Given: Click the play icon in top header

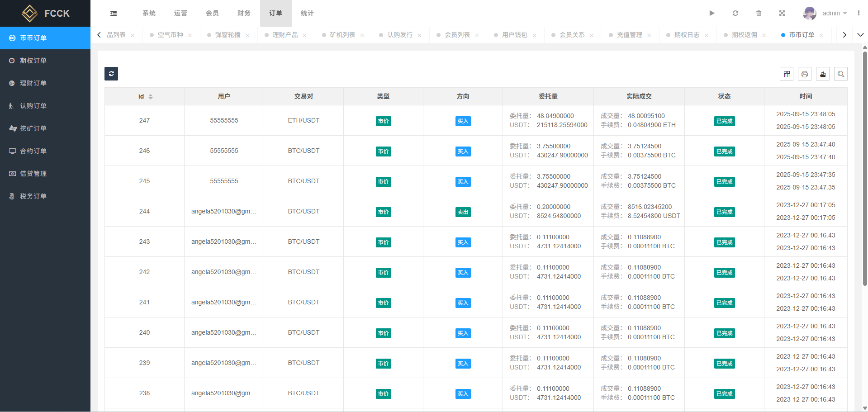Looking at the screenshot, I should click(712, 14).
